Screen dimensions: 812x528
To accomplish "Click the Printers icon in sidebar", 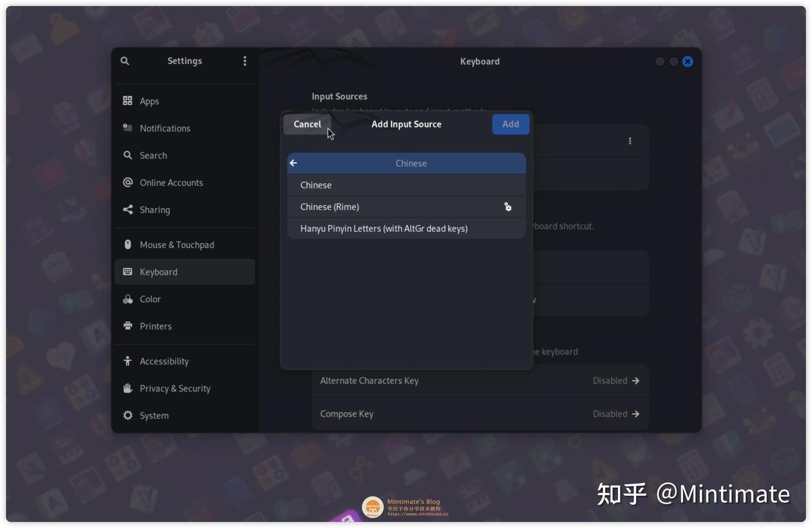I will coord(127,326).
